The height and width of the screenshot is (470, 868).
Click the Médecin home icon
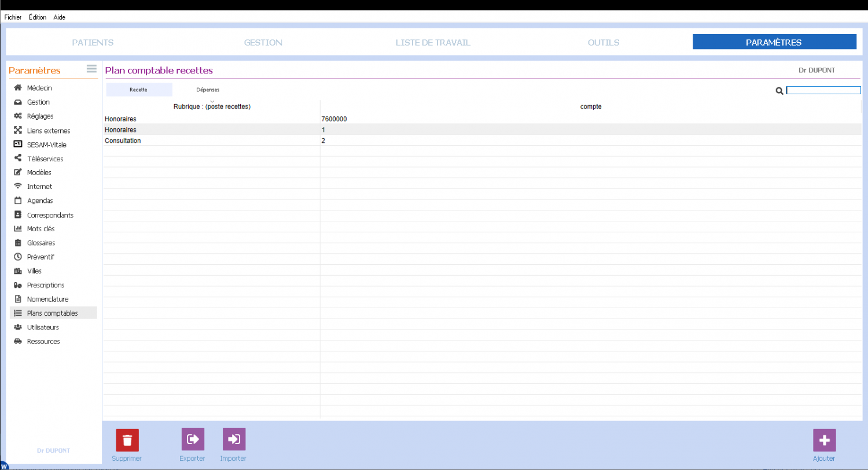click(x=18, y=88)
